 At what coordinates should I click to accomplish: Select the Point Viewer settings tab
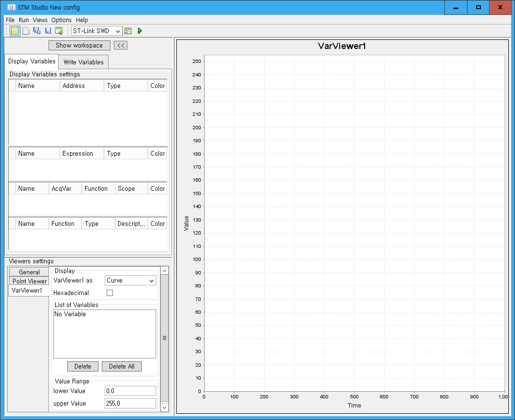pyautogui.click(x=29, y=281)
